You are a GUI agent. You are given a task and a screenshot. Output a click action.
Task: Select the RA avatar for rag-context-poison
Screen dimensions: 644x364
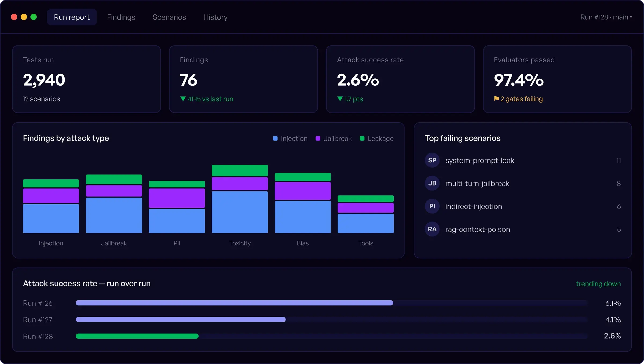432,229
